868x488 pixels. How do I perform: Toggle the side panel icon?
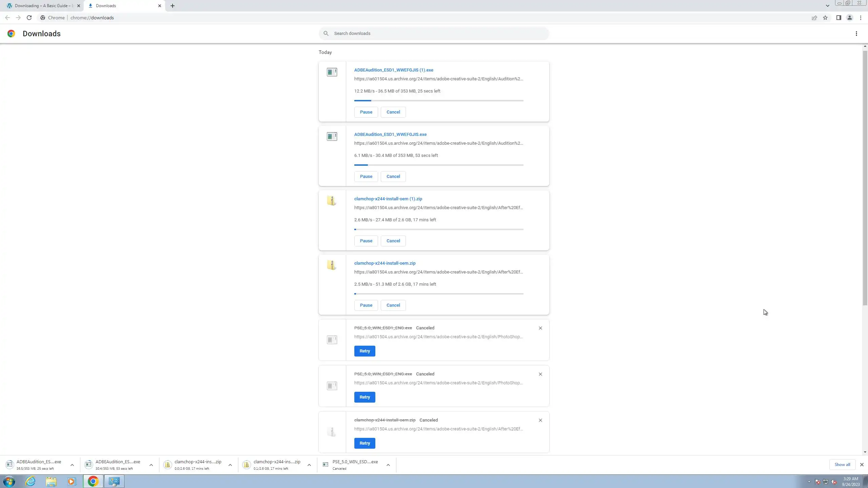[839, 18]
